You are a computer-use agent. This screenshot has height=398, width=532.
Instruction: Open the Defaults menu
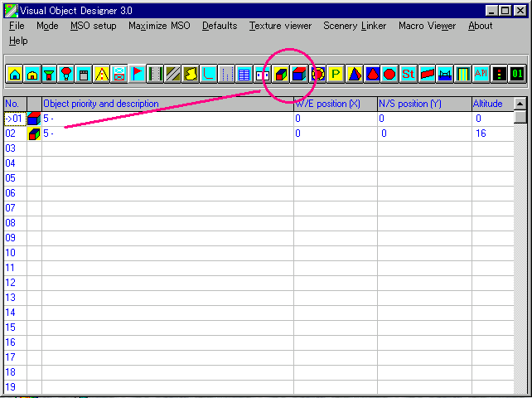click(x=220, y=26)
